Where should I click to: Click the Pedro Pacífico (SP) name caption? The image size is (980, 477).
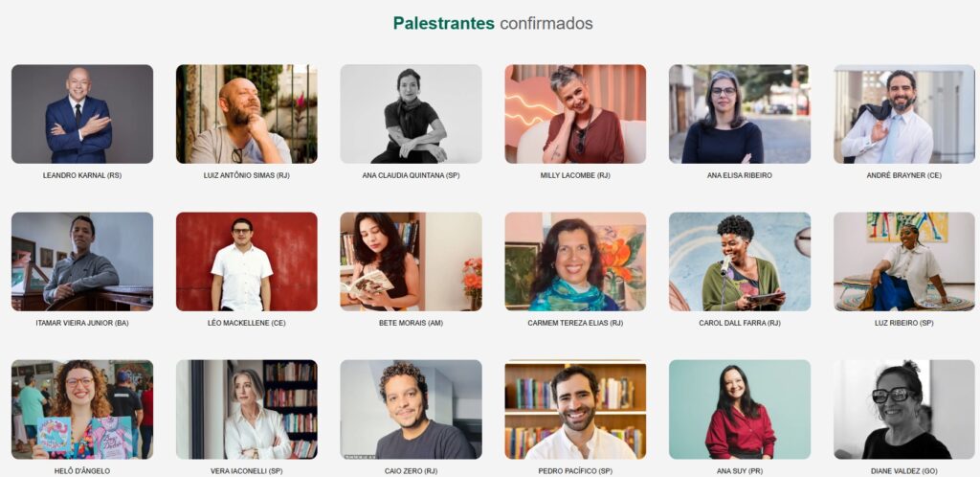[575, 470]
